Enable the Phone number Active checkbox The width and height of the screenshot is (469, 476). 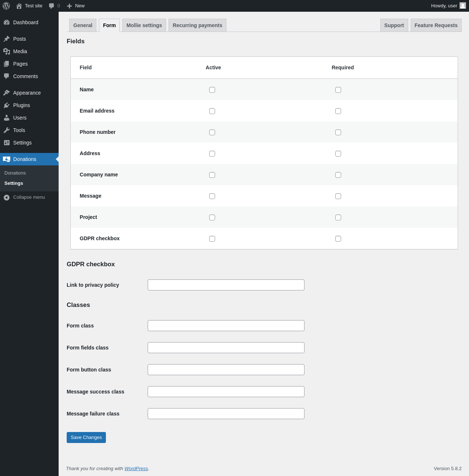click(x=212, y=132)
